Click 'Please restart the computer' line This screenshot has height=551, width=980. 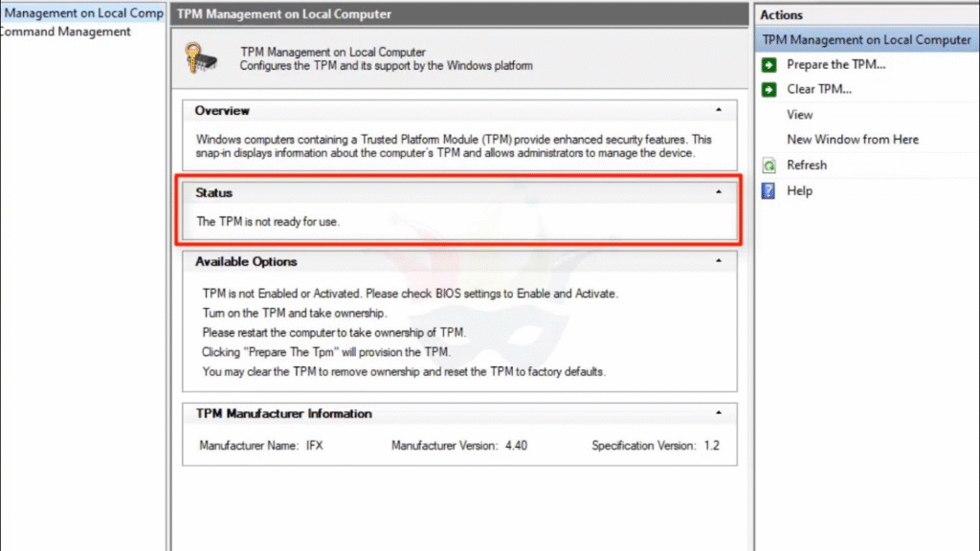[334, 332]
